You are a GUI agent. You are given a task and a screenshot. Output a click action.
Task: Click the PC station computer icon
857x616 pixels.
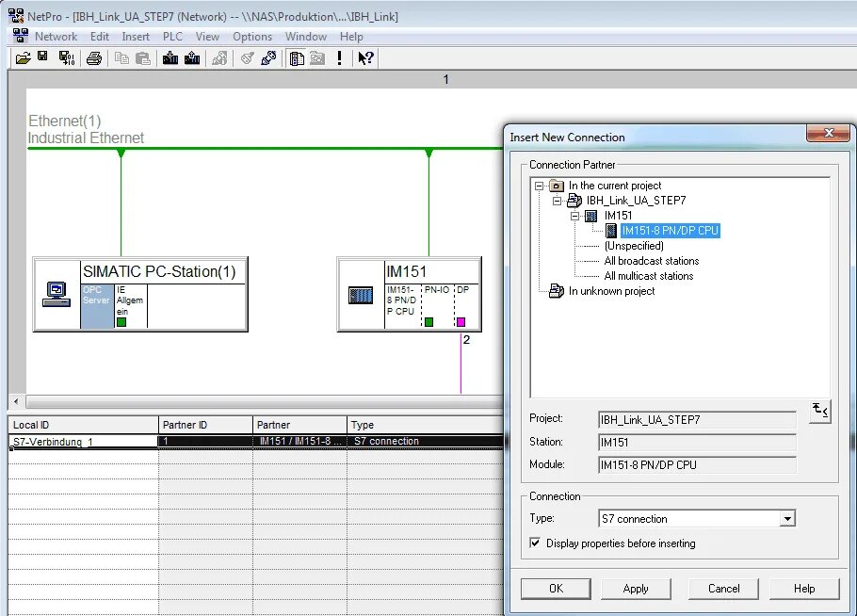coord(57,294)
